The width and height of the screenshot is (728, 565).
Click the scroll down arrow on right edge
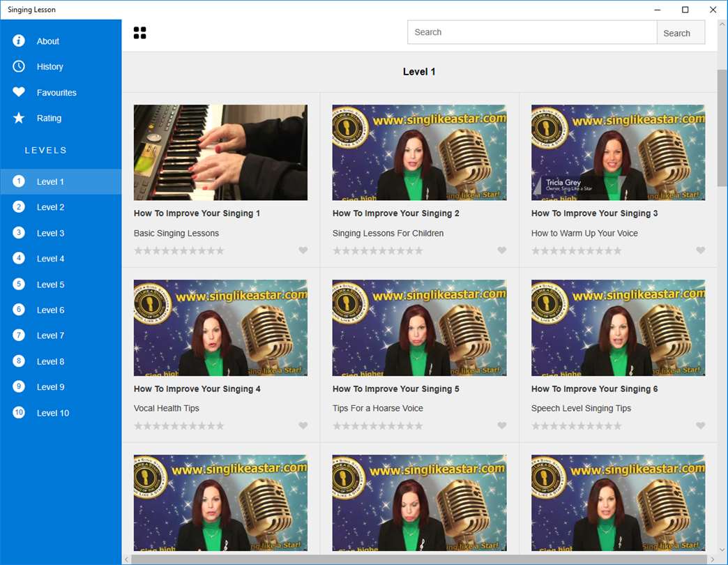[x=722, y=550]
